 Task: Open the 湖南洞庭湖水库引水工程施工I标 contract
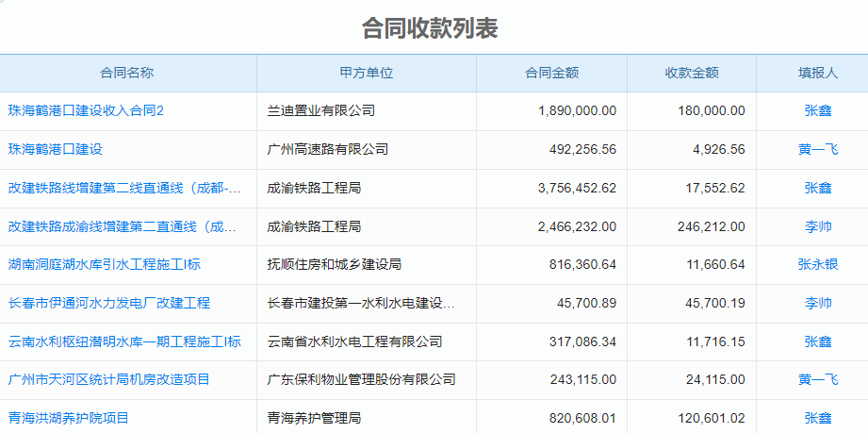[x=105, y=264]
